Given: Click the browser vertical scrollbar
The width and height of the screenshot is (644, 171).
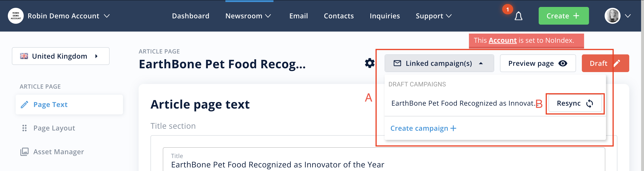Looking at the screenshot, I should pos(642,85).
